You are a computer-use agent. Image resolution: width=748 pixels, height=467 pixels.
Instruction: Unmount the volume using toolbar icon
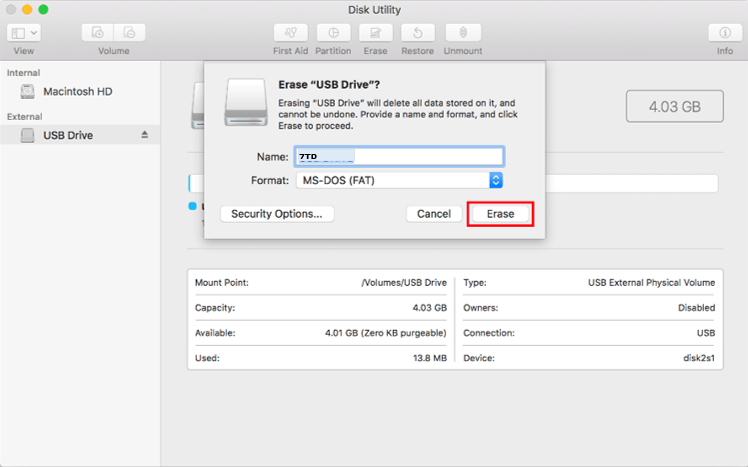(x=463, y=33)
